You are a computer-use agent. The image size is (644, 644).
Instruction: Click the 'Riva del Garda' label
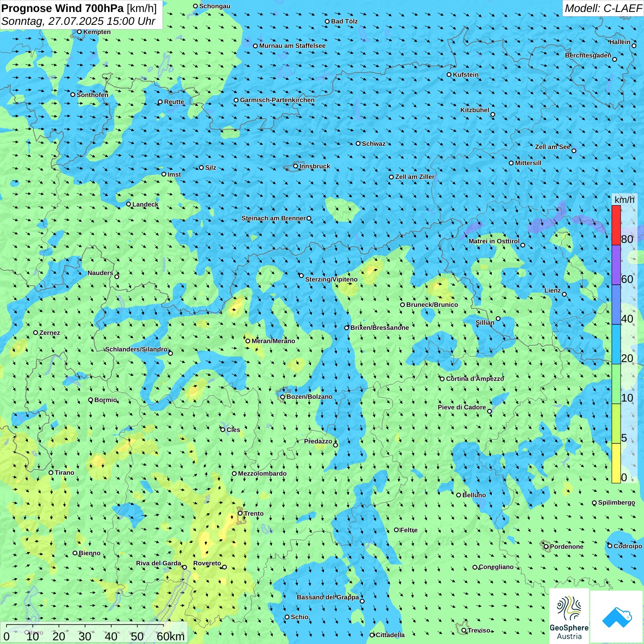[x=159, y=563]
